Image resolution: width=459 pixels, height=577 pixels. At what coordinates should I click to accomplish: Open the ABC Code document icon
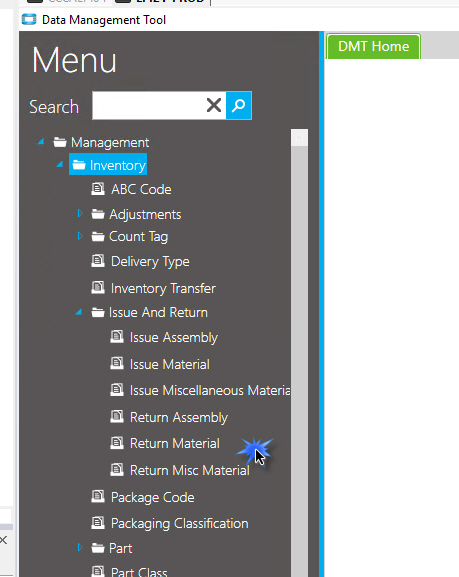(98, 189)
